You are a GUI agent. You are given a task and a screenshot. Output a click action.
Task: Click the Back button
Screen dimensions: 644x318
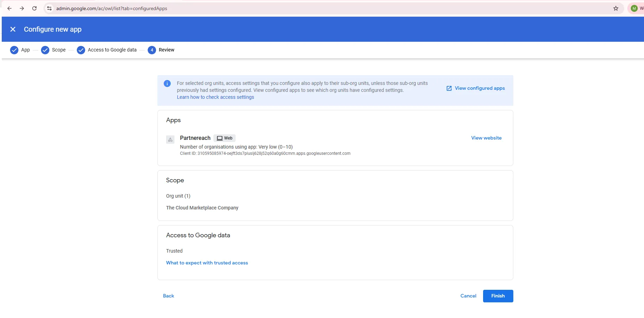(x=169, y=296)
